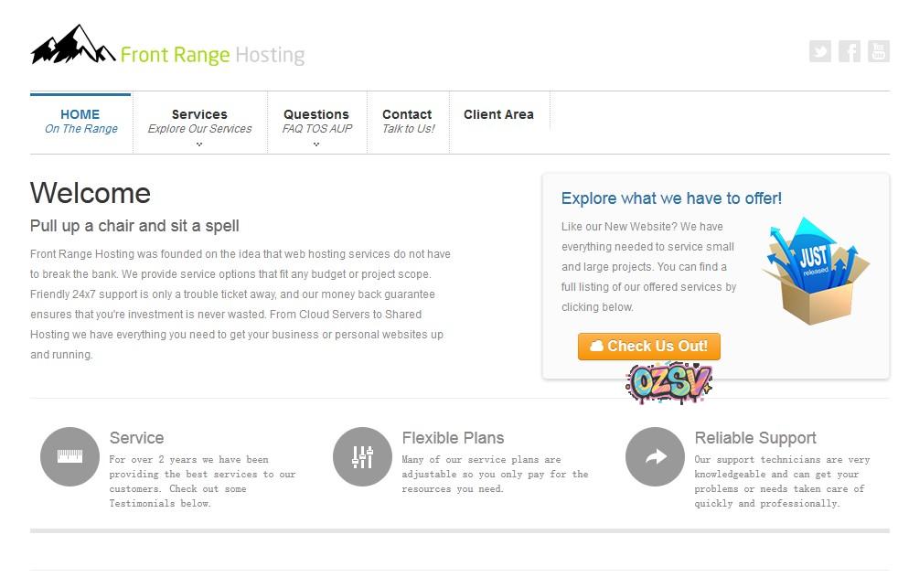Click the Service ruler circle icon
Viewport: 898px width, 588px height.
[x=69, y=456]
